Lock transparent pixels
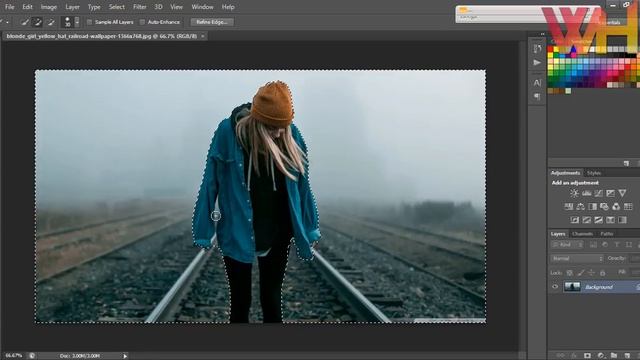This screenshot has height=360, width=640. [570, 272]
